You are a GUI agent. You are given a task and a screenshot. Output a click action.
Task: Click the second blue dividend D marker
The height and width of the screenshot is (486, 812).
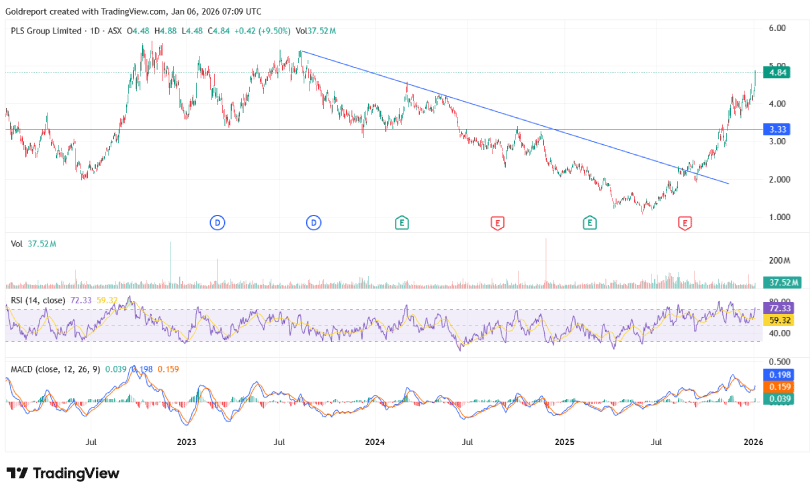(x=314, y=222)
